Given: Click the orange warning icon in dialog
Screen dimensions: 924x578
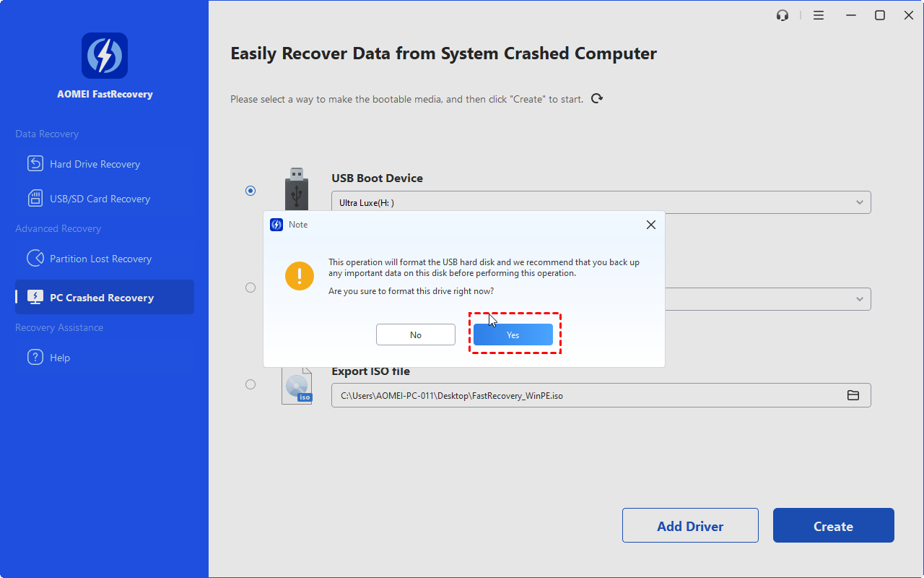Looking at the screenshot, I should pos(300,276).
